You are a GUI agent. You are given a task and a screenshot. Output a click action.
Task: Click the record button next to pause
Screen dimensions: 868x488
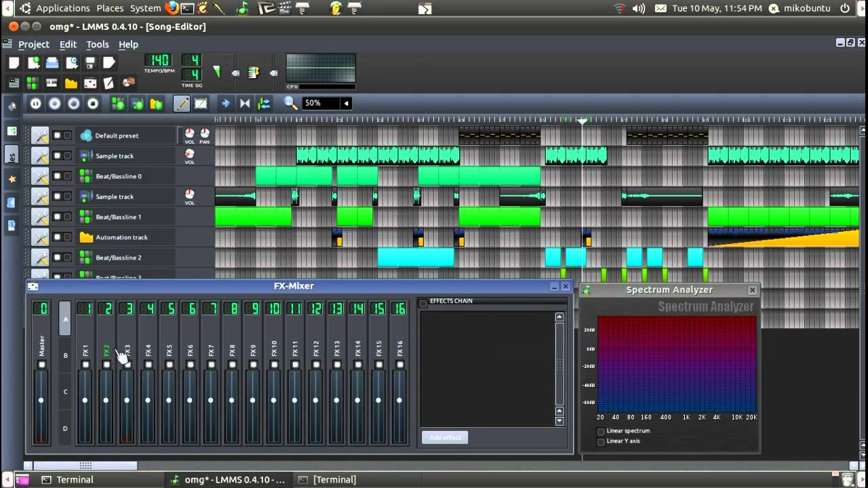pos(55,104)
